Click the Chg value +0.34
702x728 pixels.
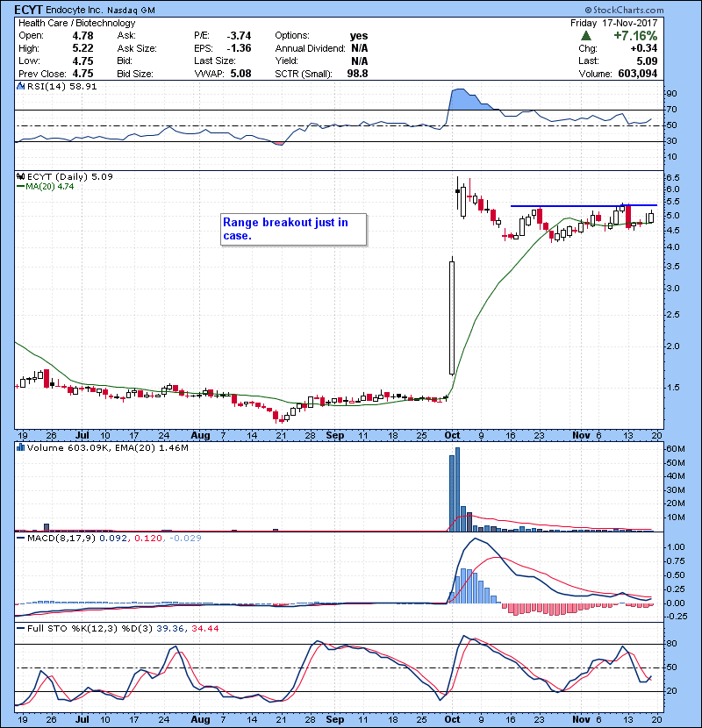(x=644, y=48)
